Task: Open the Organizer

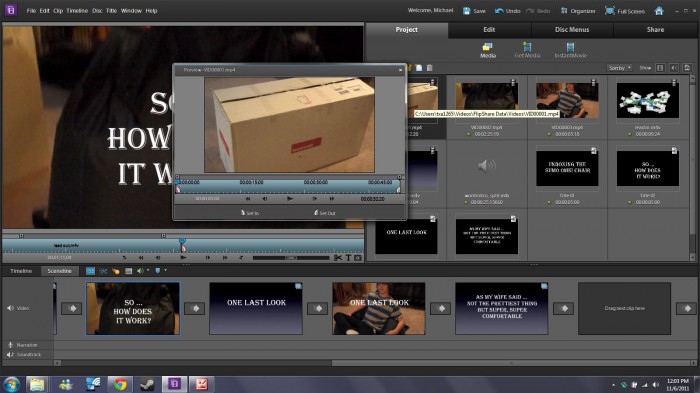Action: click(x=578, y=11)
